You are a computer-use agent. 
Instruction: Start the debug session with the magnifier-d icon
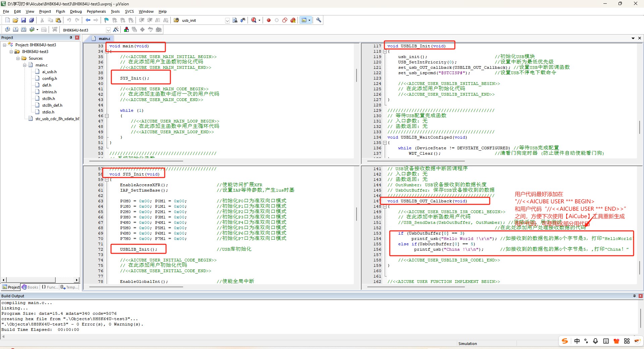(x=254, y=20)
